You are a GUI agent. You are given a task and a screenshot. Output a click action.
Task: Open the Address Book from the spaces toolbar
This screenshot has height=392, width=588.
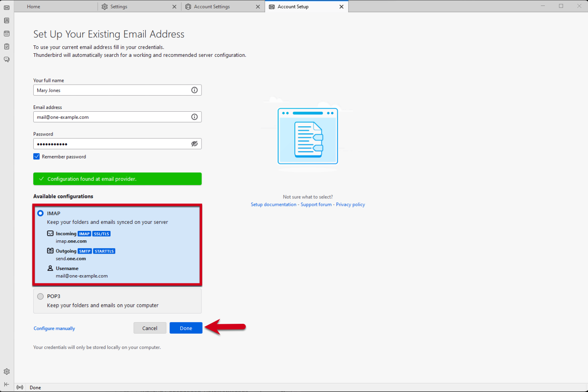[6, 20]
